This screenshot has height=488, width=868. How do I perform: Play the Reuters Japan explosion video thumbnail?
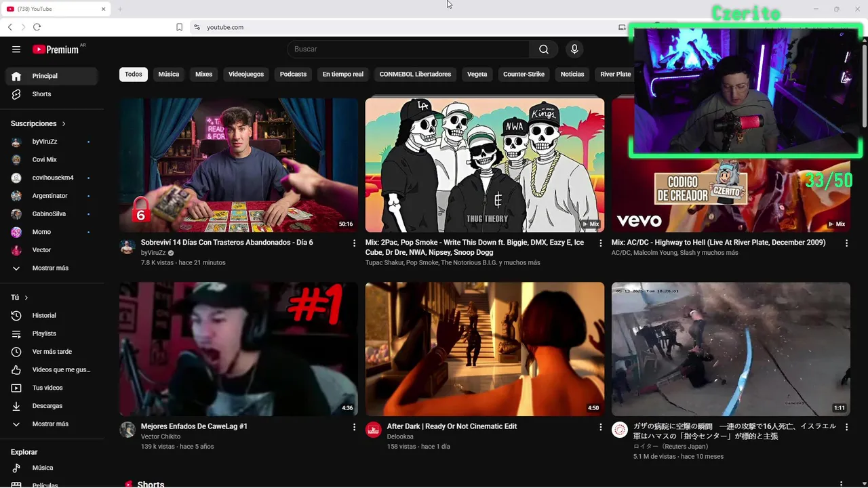[x=731, y=349]
